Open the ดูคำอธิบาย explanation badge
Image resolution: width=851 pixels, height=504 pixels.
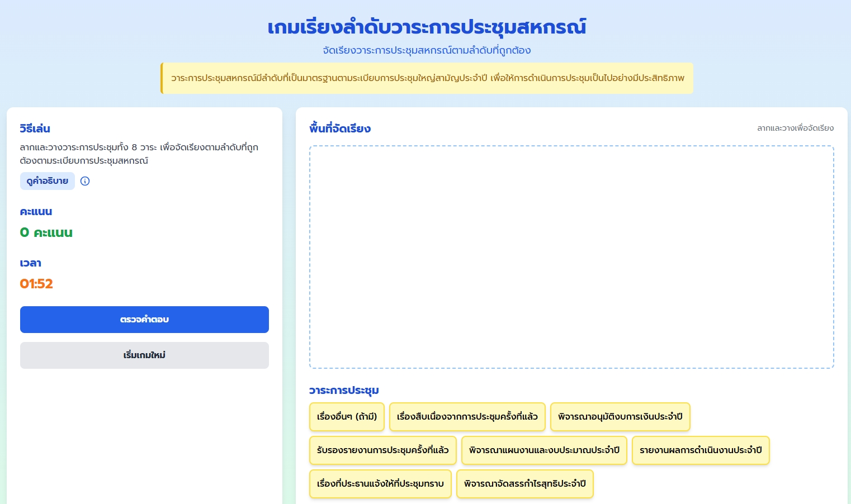(48, 181)
